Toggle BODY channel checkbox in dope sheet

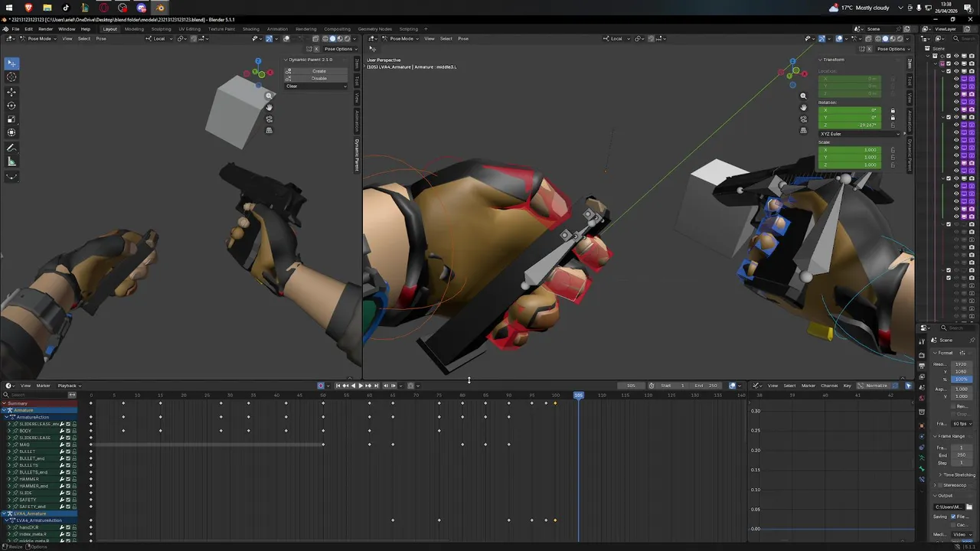point(68,431)
